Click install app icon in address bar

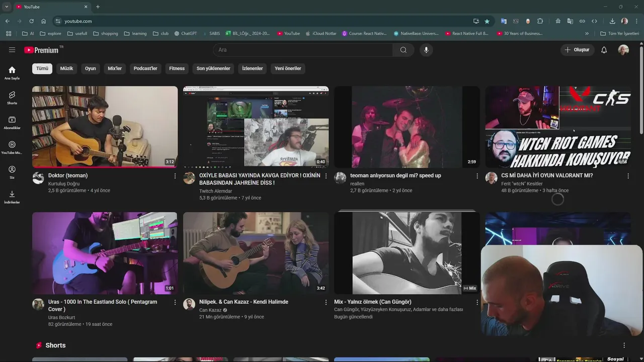(476, 21)
